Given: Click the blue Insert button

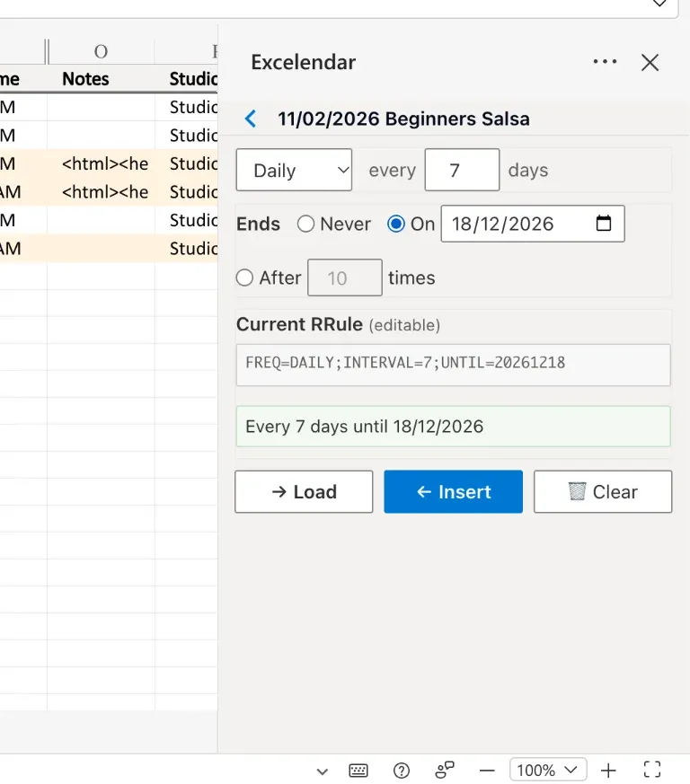Looking at the screenshot, I should 454,491.
